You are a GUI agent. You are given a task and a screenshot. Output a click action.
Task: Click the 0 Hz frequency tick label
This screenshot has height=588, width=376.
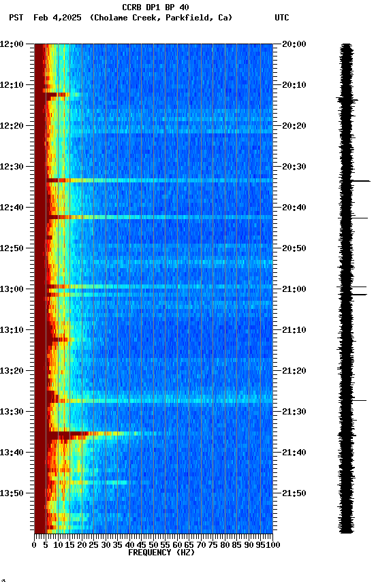pos(34,545)
